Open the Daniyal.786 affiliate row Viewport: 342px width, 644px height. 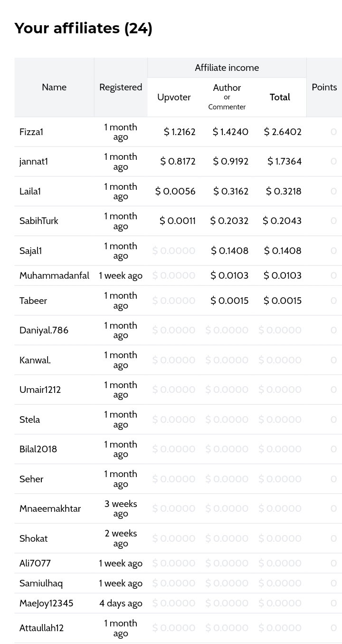pos(44,330)
